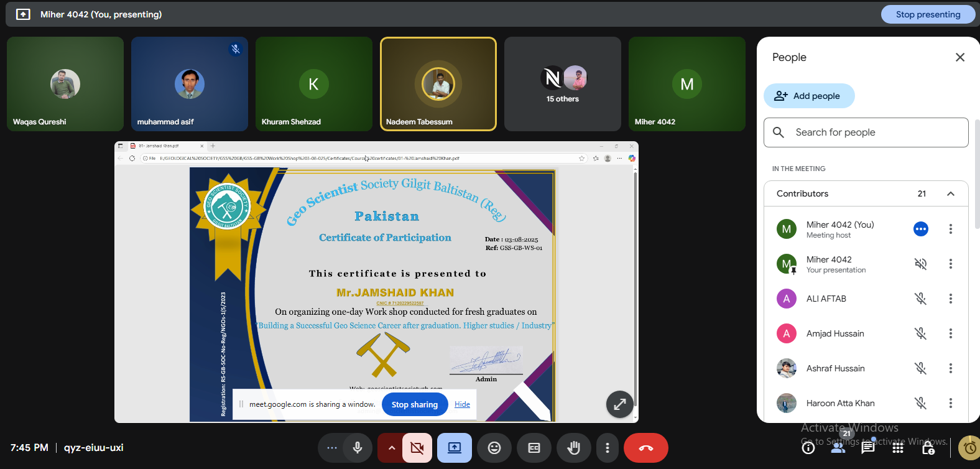
Task: Click the Search for people field
Action: tap(866, 132)
